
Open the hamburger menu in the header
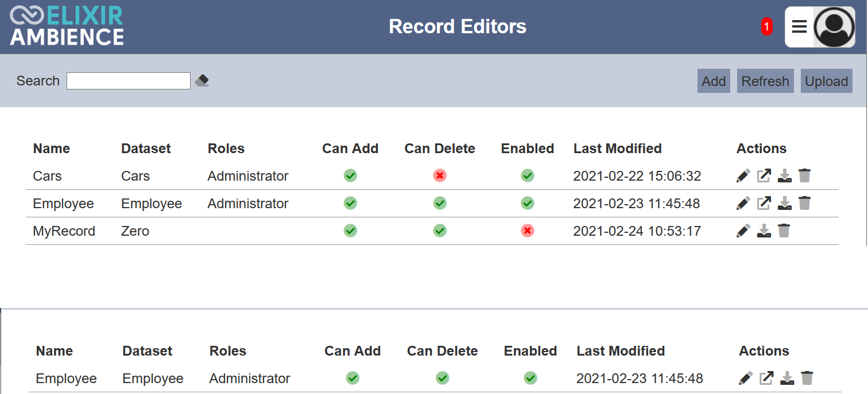[799, 26]
